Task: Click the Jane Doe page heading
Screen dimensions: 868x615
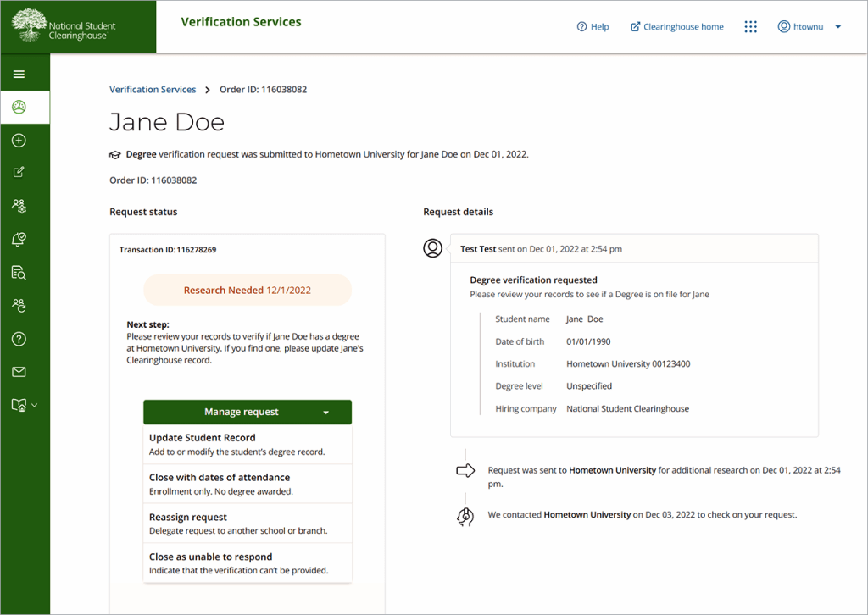Action: [167, 122]
